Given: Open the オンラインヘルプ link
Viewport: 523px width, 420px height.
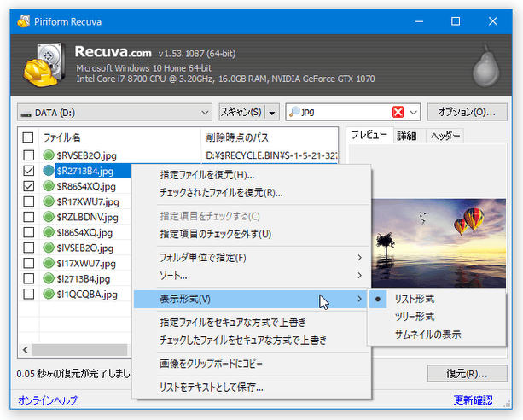Looking at the screenshot, I should coord(48,400).
